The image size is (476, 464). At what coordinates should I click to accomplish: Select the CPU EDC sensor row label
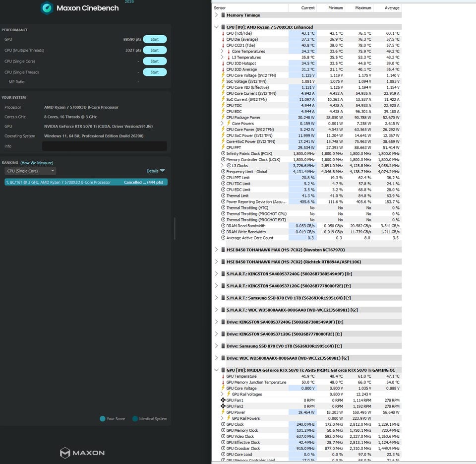[234, 112]
